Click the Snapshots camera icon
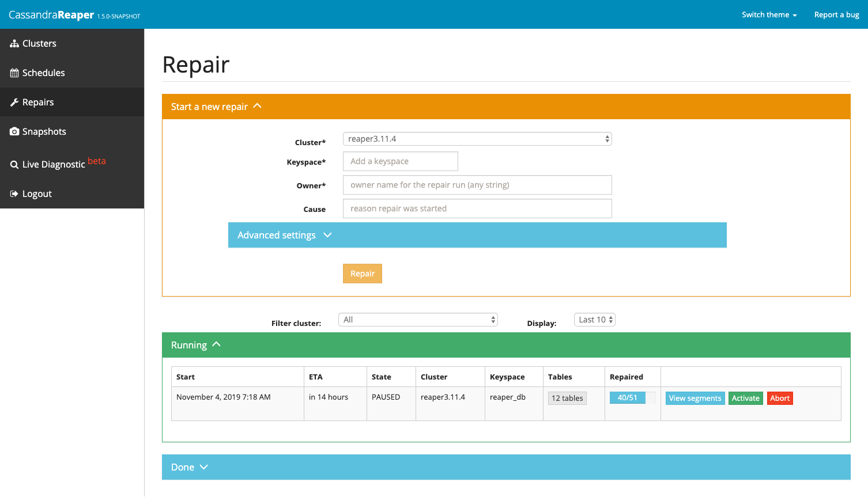Viewport: 868px width, 497px height. click(x=14, y=132)
